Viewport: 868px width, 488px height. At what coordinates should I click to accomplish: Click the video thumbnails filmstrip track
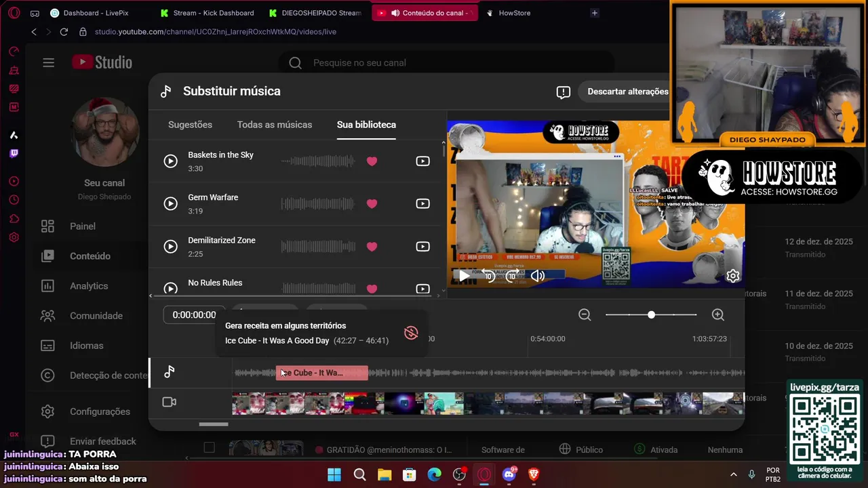(x=488, y=403)
